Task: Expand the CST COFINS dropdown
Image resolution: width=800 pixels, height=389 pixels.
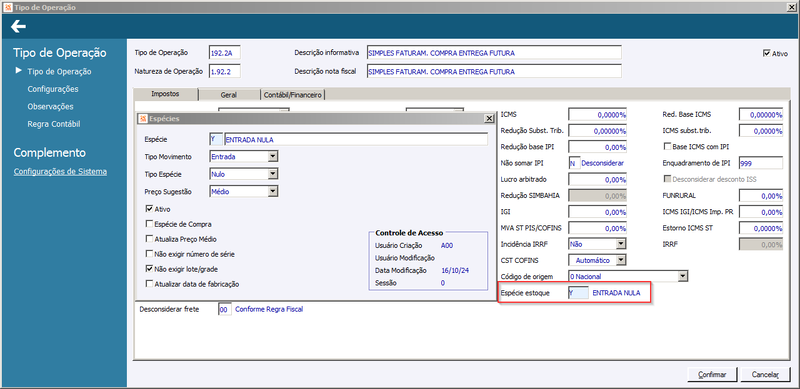Action: [621, 260]
